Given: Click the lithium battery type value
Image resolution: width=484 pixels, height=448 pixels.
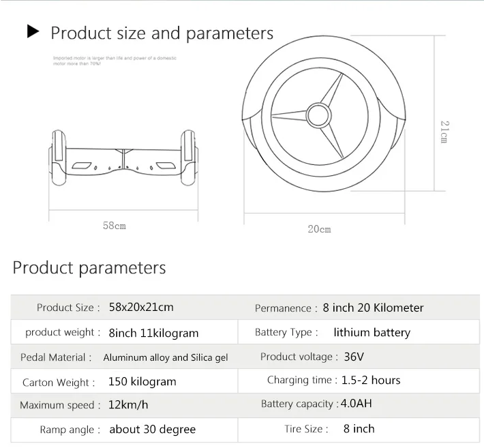Looking at the screenshot, I should tap(372, 333).
